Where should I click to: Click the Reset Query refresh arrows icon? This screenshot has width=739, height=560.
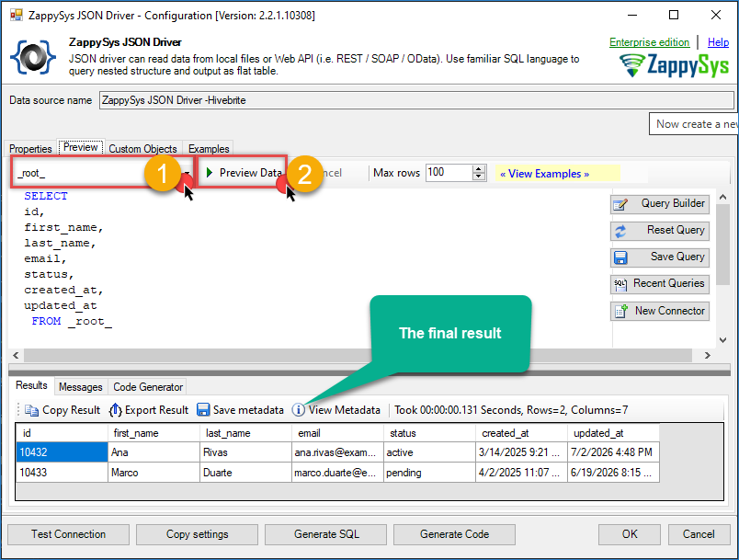click(x=620, y=231)
